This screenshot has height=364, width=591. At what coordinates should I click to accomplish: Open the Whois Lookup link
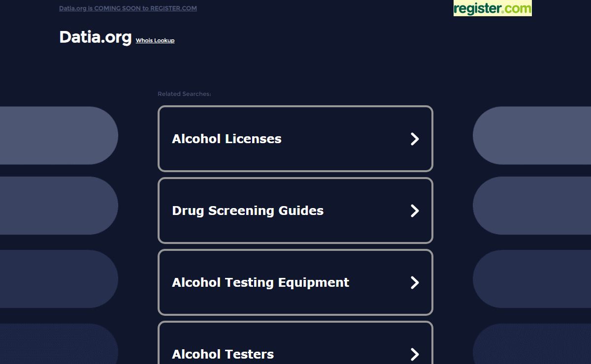[155, 40]
